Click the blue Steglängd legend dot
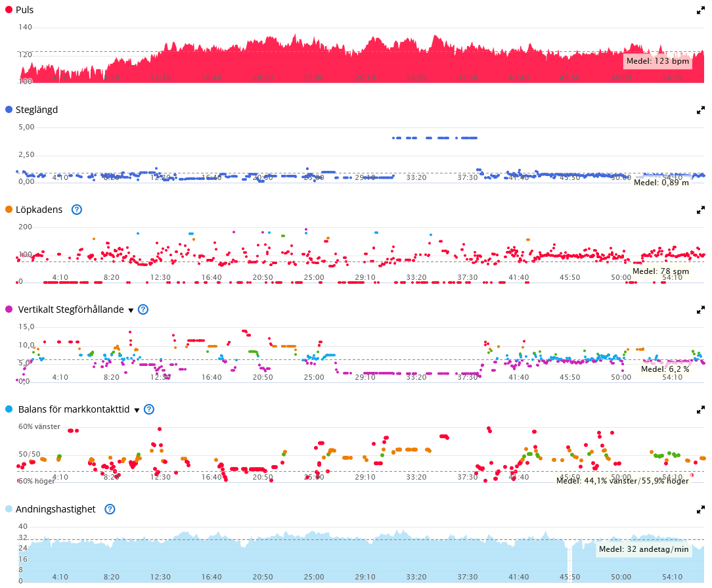 (x=9, y=110)
